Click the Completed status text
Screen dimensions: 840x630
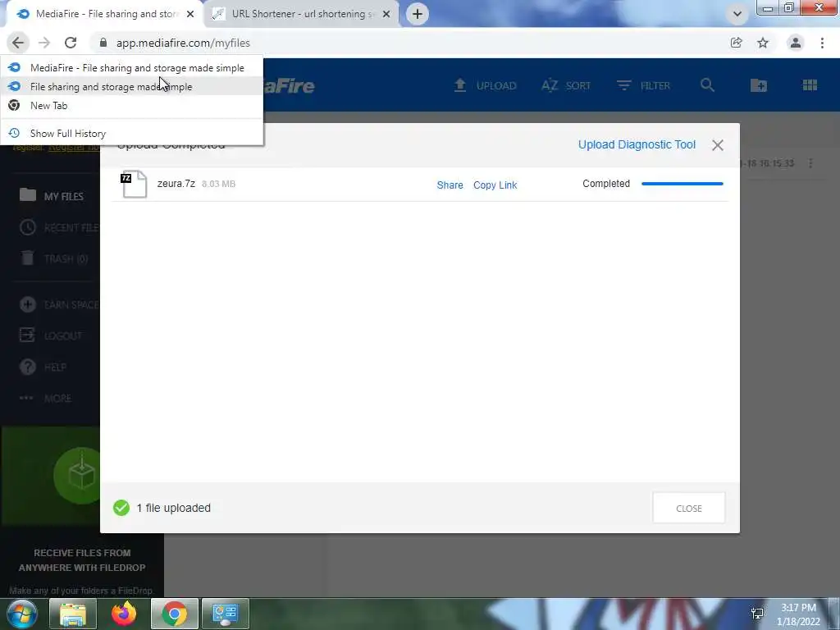(606, 184)
